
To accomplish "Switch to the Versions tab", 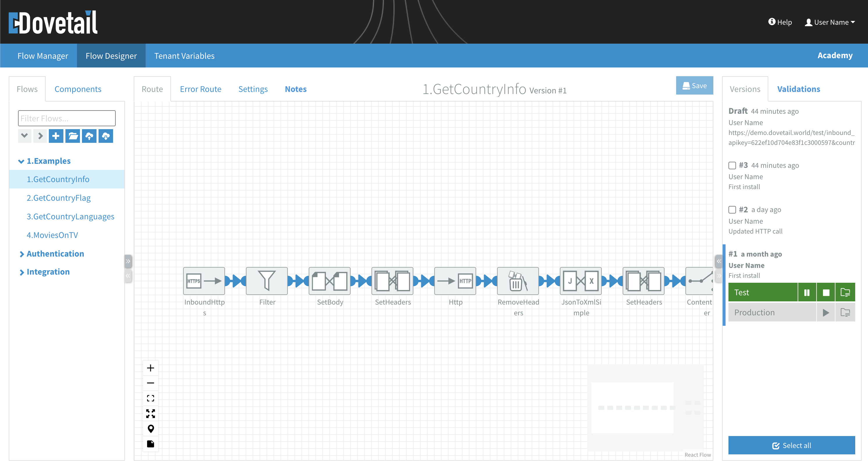I will [745, 89].
